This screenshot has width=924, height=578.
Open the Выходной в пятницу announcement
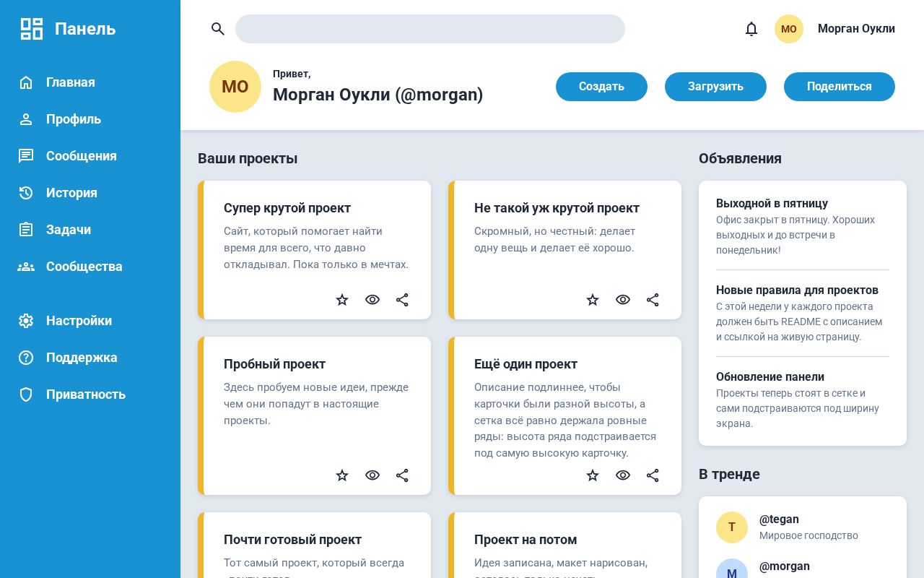click(772, 203)
